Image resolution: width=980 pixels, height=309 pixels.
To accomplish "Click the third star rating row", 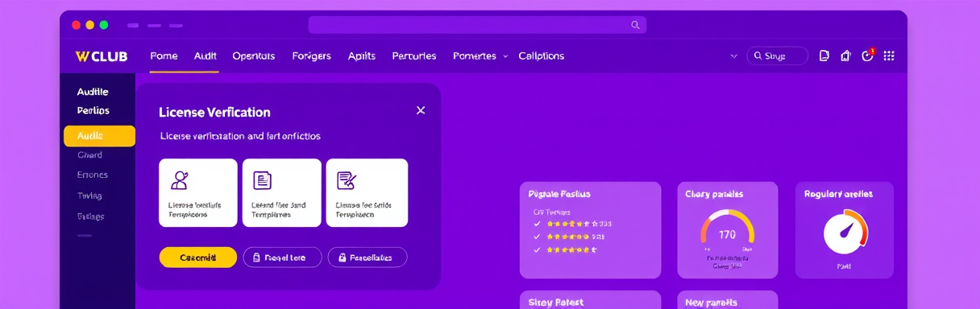I will 572,250.
